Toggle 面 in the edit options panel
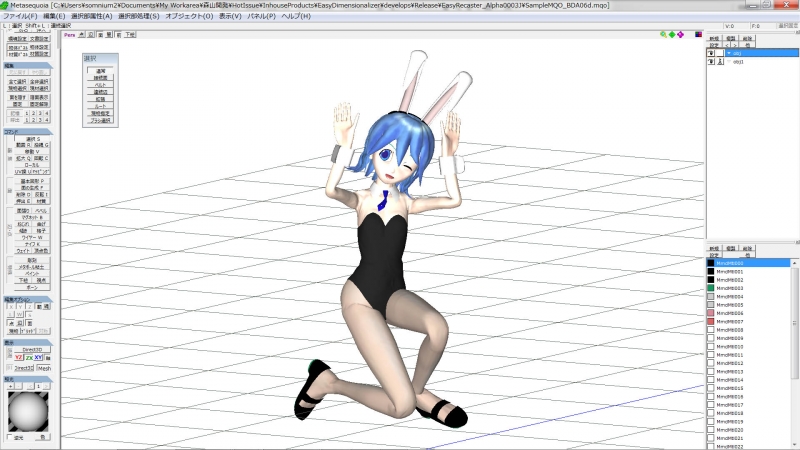This screenshot has height=450, width=800. coord(30,323)
